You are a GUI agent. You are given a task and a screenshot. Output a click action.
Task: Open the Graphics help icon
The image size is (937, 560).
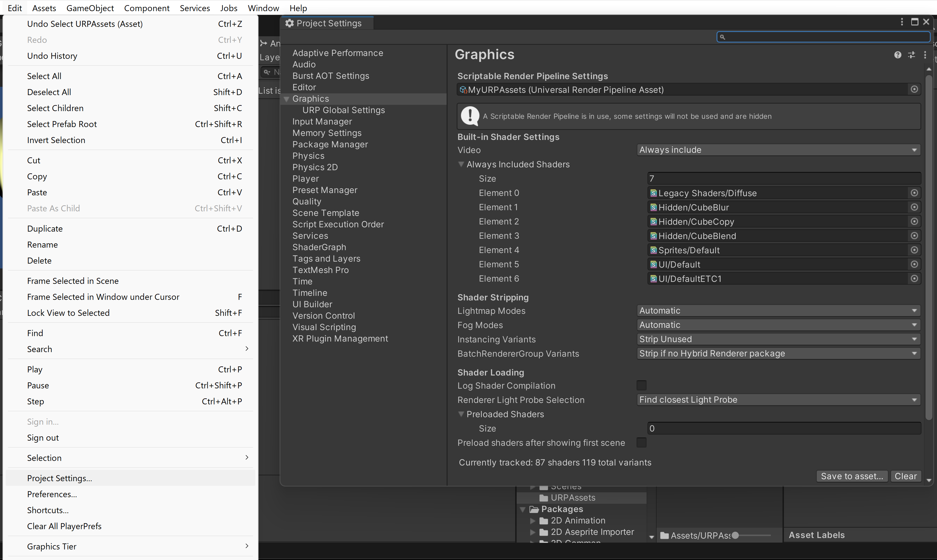897,55
